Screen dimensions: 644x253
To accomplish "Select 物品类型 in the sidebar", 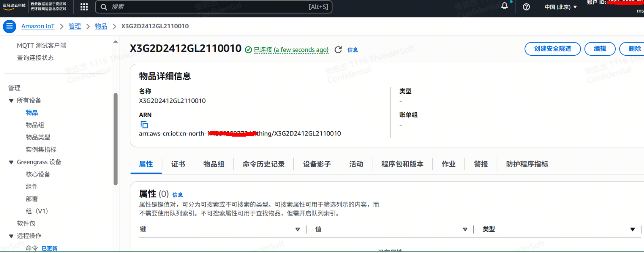I will click(38, 137).
